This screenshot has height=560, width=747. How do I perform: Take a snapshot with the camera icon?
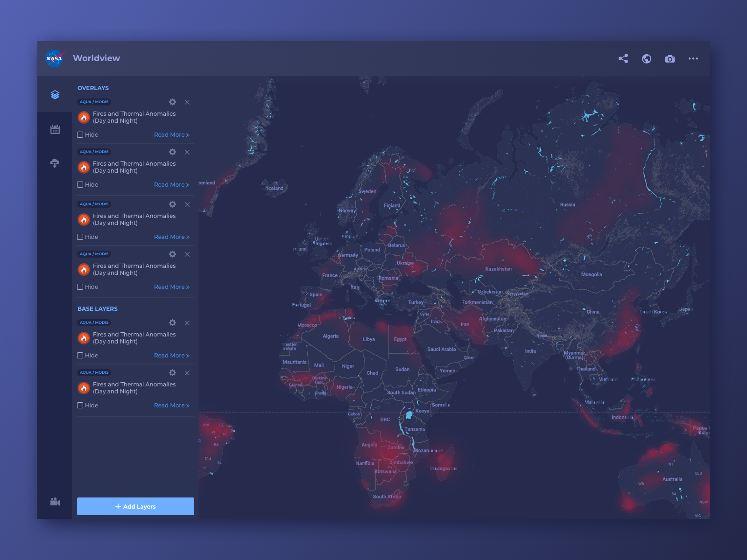pyautogui.click(x=669, y=59)
